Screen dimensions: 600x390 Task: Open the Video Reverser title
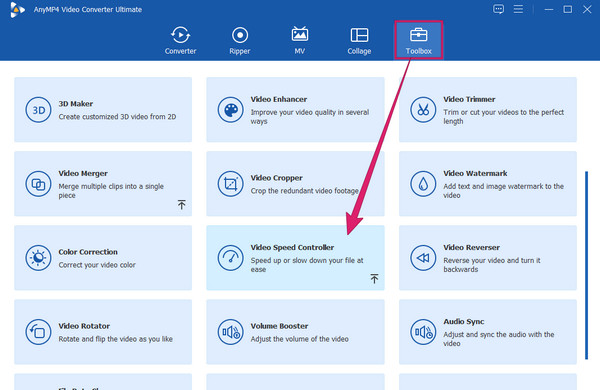[x=471, y=247]
